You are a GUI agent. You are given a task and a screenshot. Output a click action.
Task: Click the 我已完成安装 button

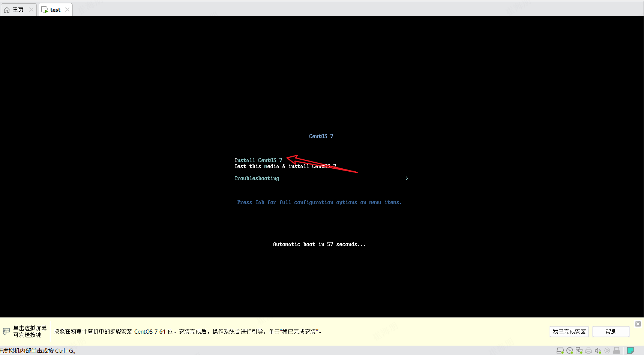coord(569,331)
